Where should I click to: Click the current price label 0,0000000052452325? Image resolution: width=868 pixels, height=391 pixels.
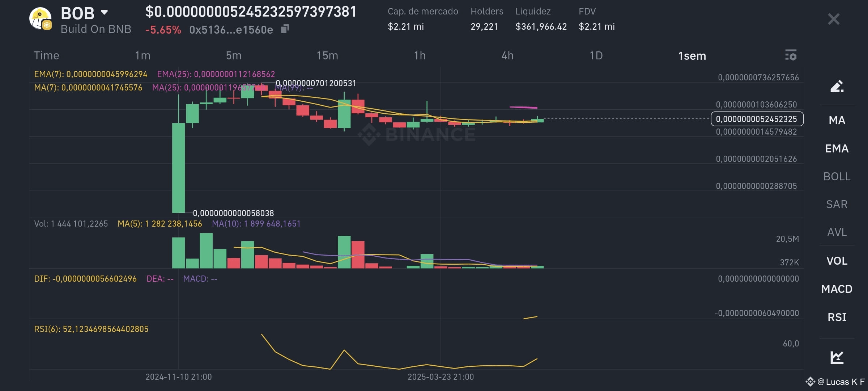(757, 119)
